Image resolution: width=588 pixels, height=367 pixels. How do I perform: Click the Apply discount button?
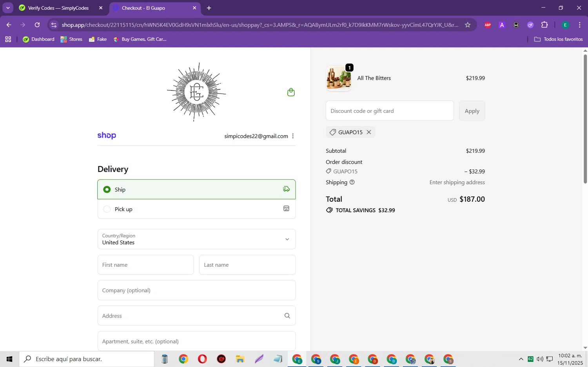472,111
